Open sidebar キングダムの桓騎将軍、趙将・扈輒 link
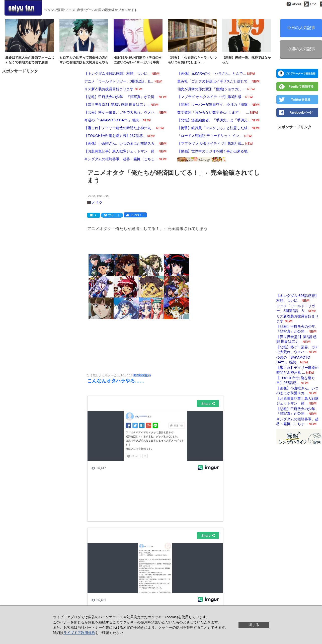 point(297,421)
